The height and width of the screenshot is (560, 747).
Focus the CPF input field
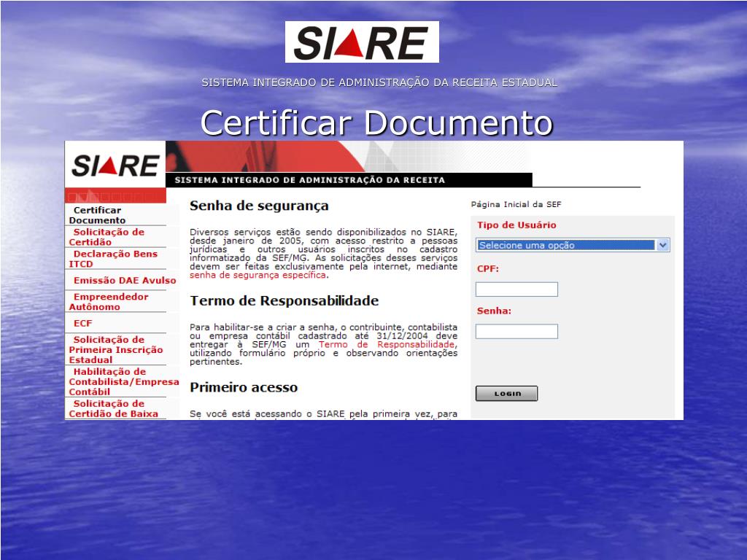516,289
